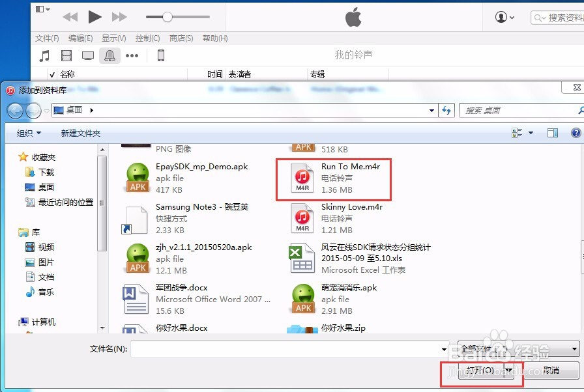The image size is (584, 392).
Task: Open the 控制(C) menu in iTunes
Action: 147,38
